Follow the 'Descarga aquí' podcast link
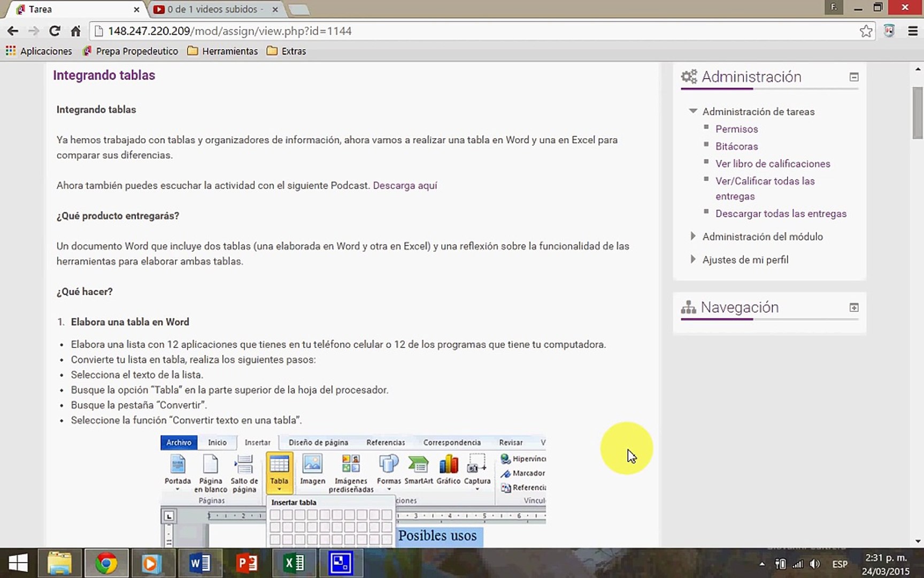 405,185
